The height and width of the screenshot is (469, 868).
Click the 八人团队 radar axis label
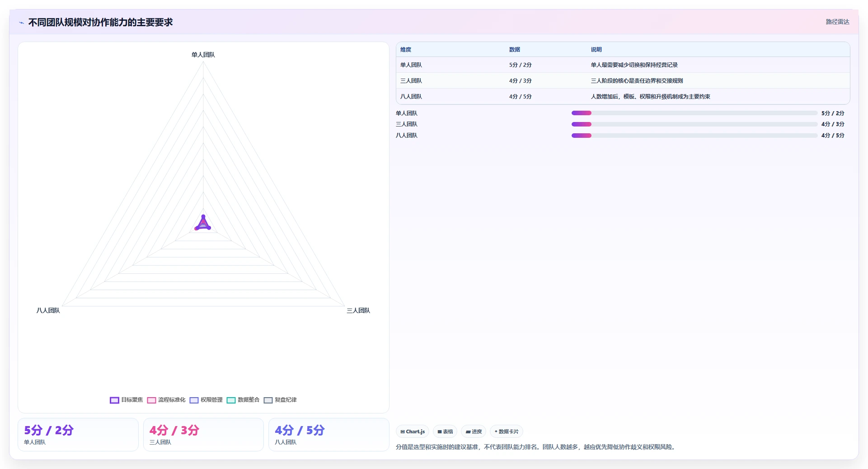[48, 310]
